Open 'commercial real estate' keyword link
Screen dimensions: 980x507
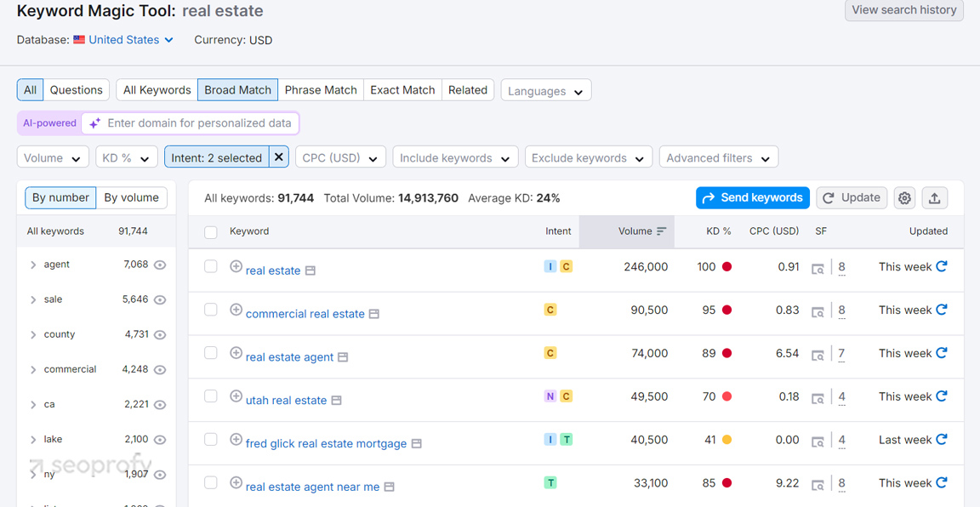coord(305,314)
